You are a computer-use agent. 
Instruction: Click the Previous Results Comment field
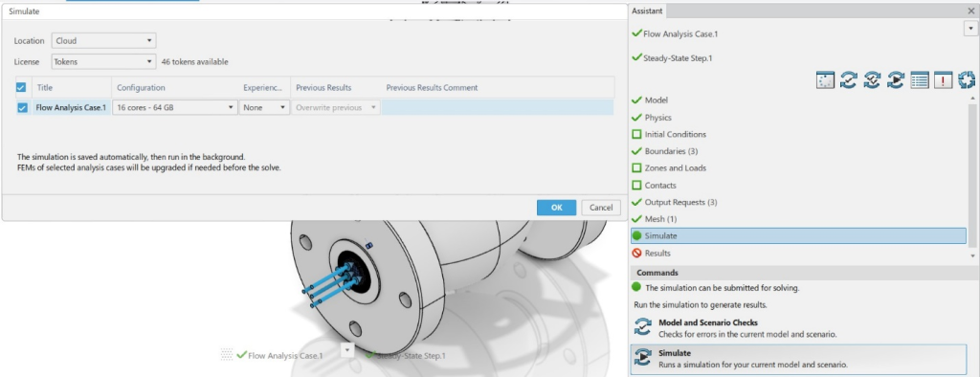(x=498, y=107)
